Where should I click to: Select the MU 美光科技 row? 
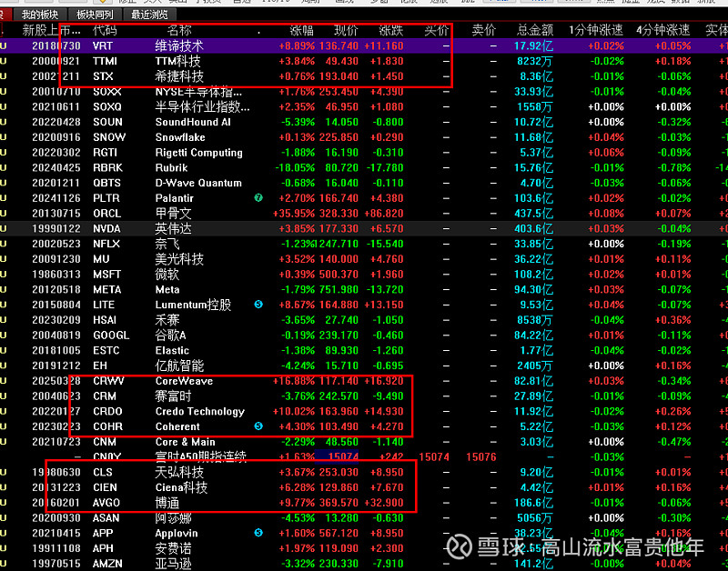coord(364,259)
